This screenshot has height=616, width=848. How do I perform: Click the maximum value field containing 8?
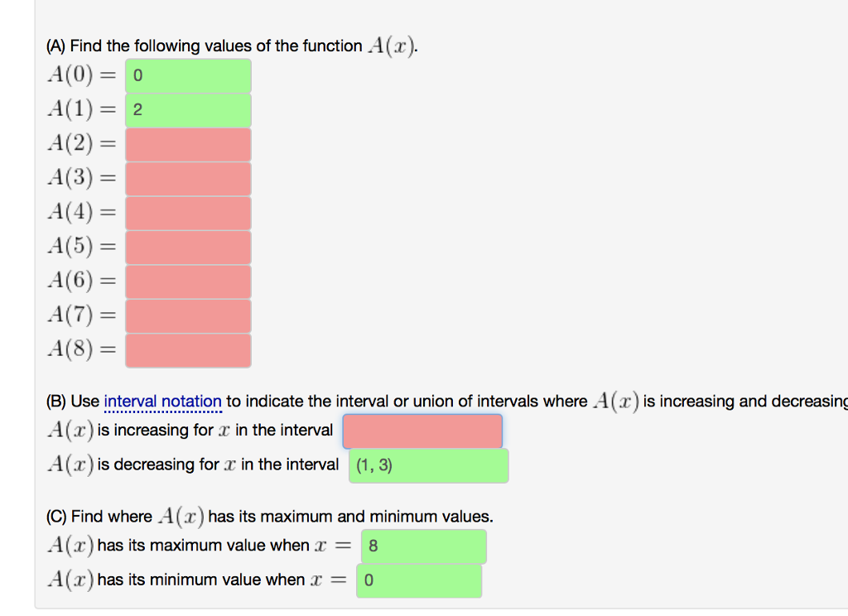(x=422, y=546)
